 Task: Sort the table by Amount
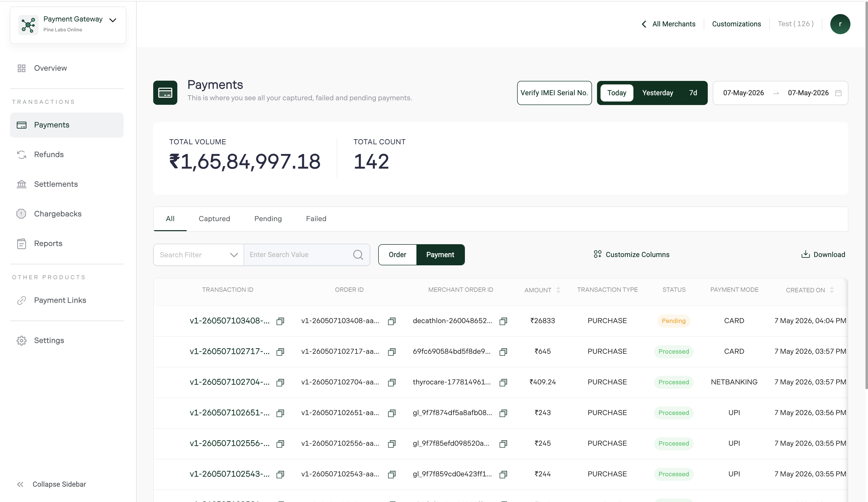tap(558, 290)
